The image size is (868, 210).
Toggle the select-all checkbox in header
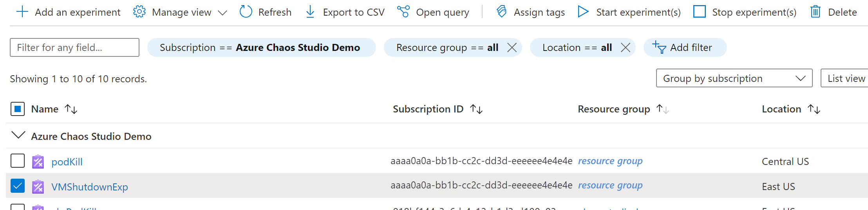[x=18, y=109]
